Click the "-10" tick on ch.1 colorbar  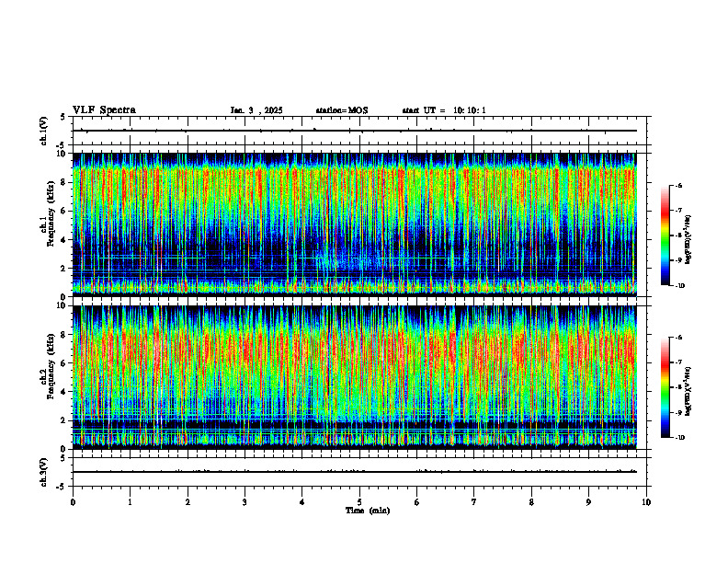[679, 286]
